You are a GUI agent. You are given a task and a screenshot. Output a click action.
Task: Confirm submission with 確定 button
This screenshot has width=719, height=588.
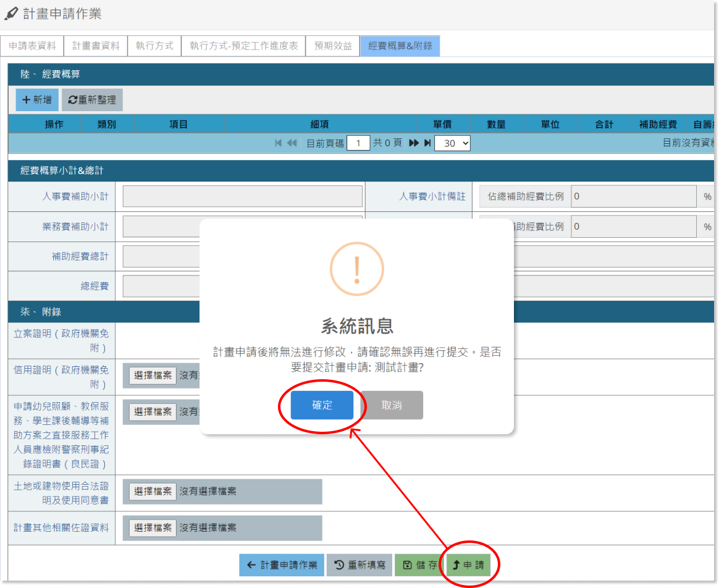[322, 405]
